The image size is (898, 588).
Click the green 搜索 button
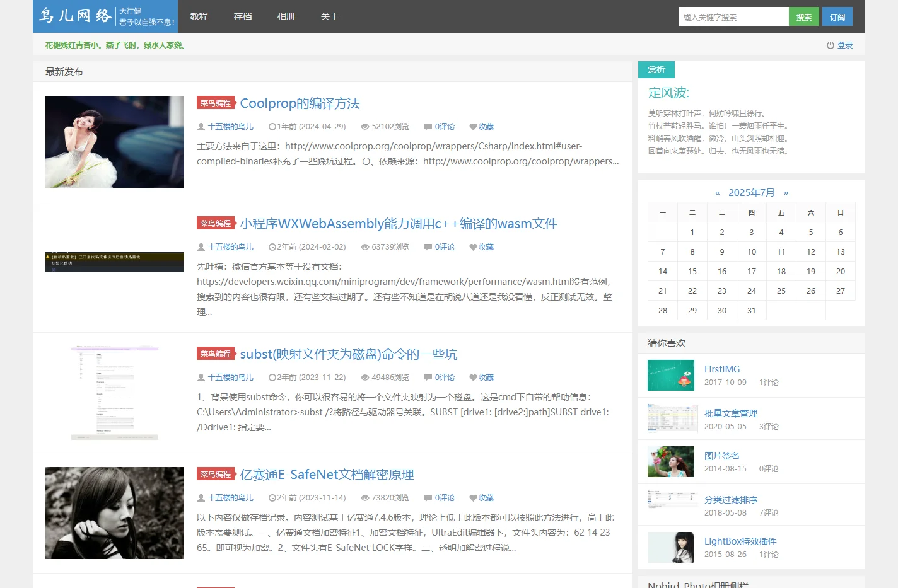coord(804,17)
